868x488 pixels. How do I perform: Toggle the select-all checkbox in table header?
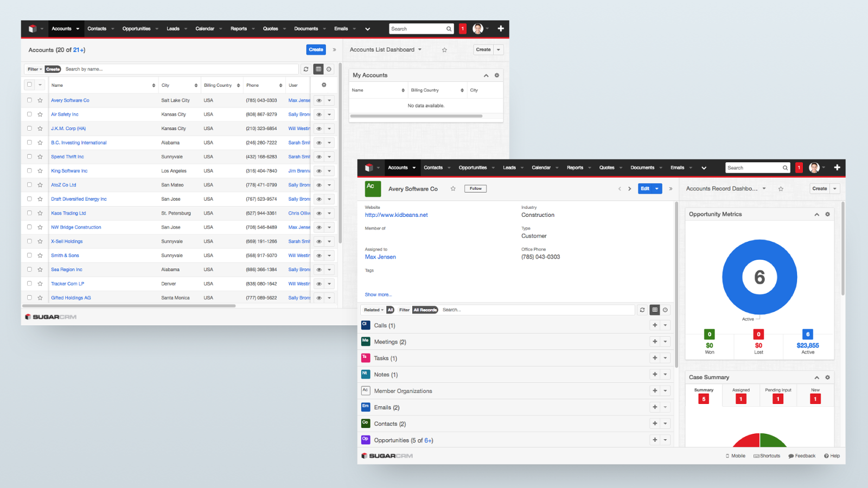[x=29, y=85]
